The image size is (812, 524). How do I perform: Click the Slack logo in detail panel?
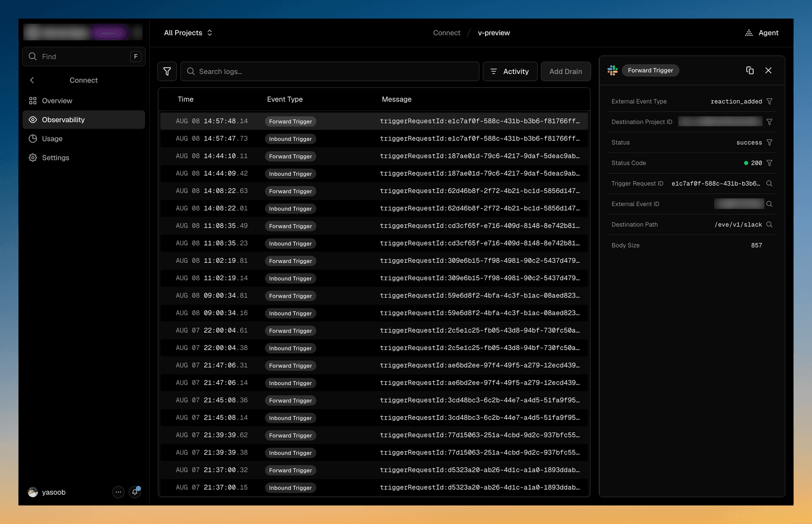(x=612, y=70)
